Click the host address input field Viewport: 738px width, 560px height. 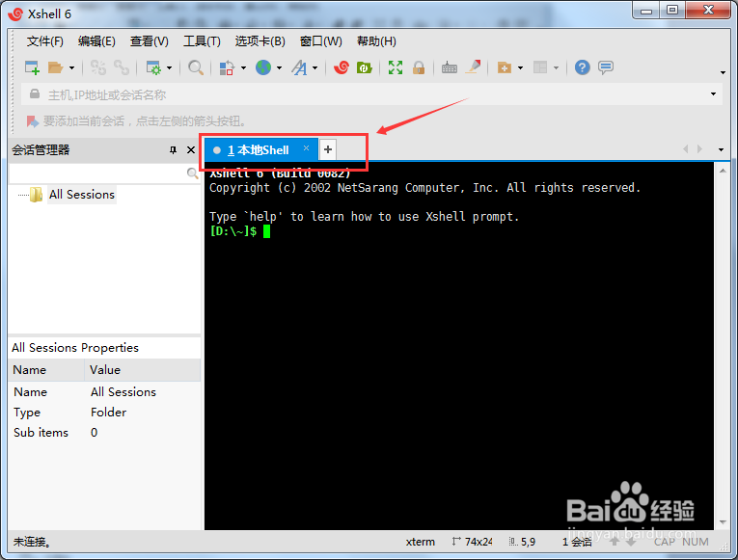(x=371, y=94)
